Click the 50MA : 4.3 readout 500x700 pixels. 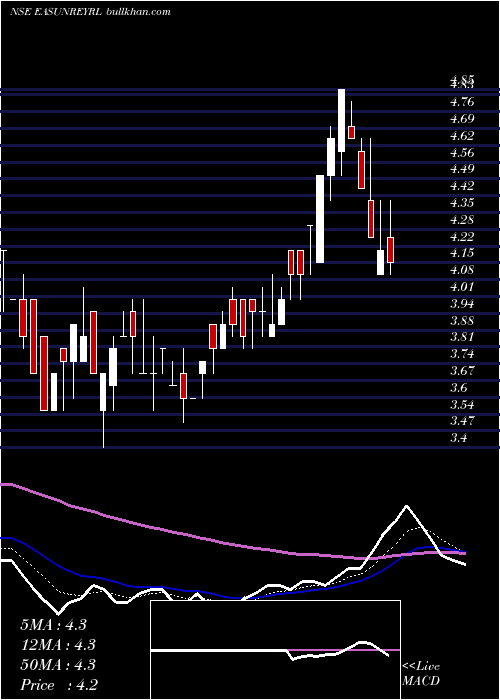pos(58,665)
